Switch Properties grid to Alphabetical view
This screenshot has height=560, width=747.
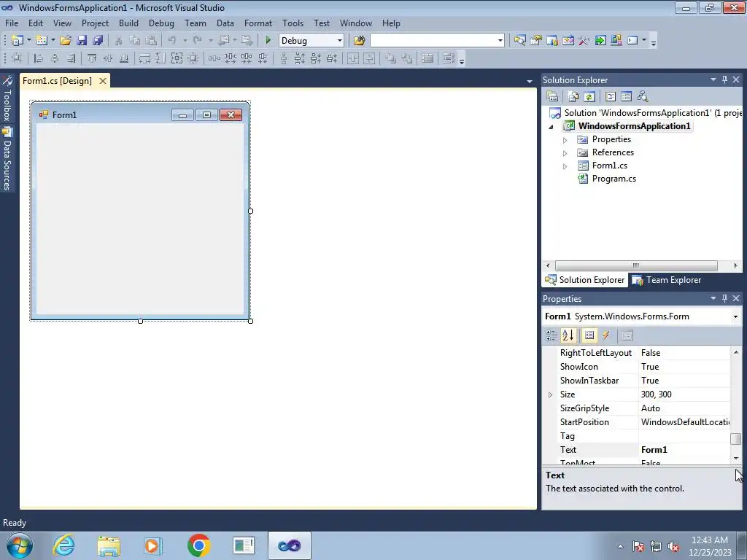point(568,335)
